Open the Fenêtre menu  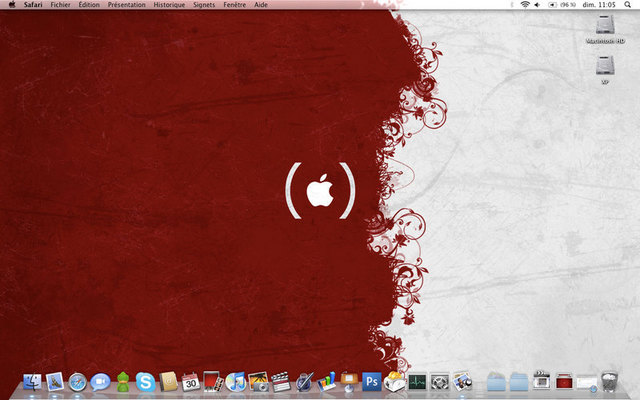pos(235,5)
